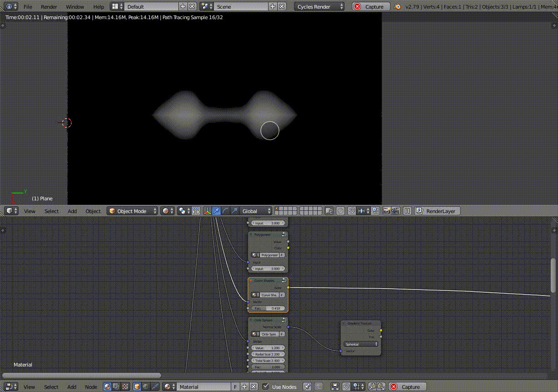Select the translate manipulator arrow icon
558x392 pixels.
click(x=216, y=211)
